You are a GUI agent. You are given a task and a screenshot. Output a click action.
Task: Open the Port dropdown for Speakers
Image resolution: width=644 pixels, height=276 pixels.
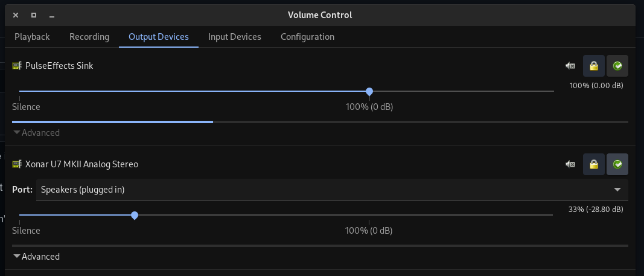pyautogui.click(x=332, y=190)
